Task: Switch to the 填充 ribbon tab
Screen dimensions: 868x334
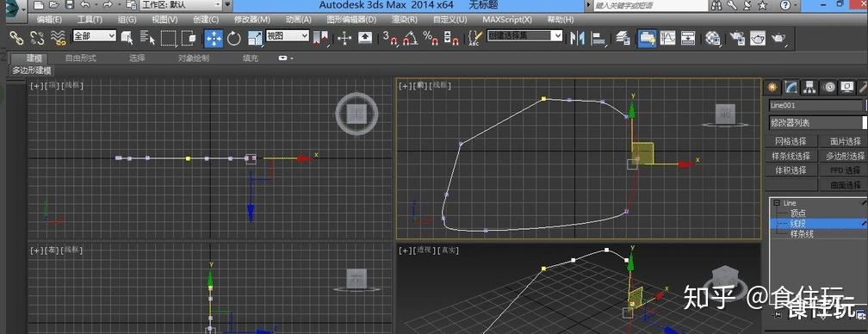Action: click(251, 58)
